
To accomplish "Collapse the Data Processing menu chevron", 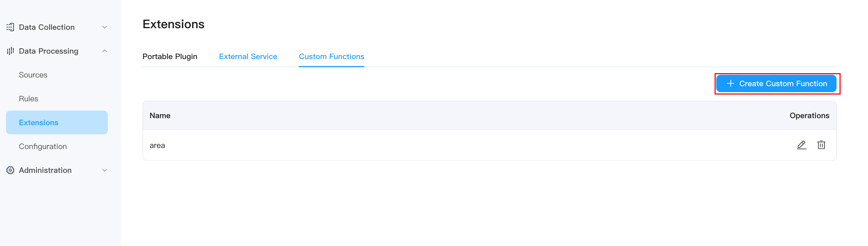I will pos(104,51).
